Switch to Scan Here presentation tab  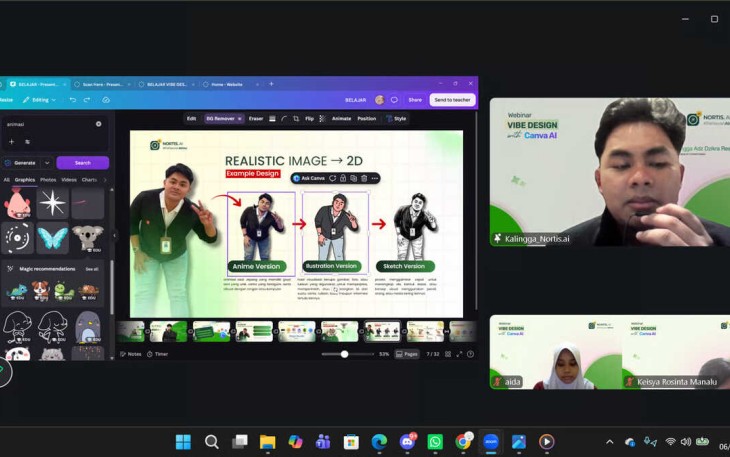[x=102, y=84]
